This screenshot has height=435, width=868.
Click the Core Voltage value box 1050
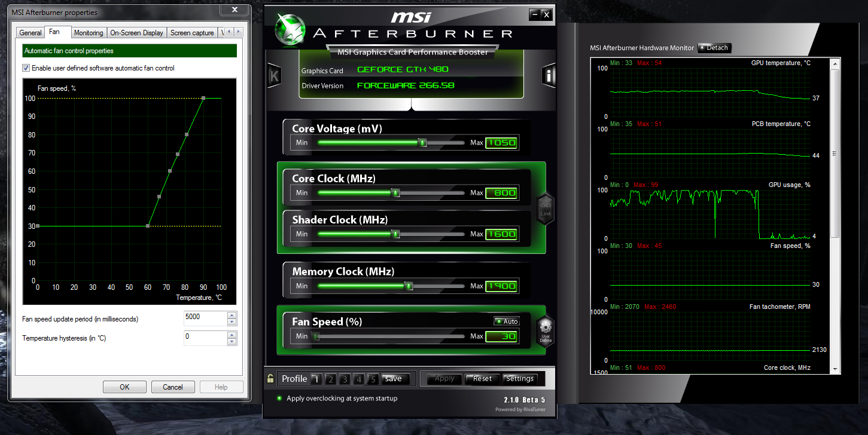click(x=501, y=143)
